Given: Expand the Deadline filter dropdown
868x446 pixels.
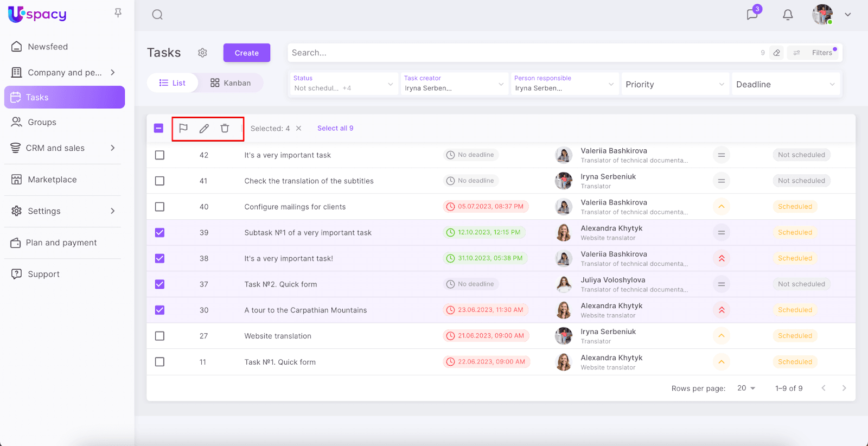Looking at the screenshot, I should 785,85.
